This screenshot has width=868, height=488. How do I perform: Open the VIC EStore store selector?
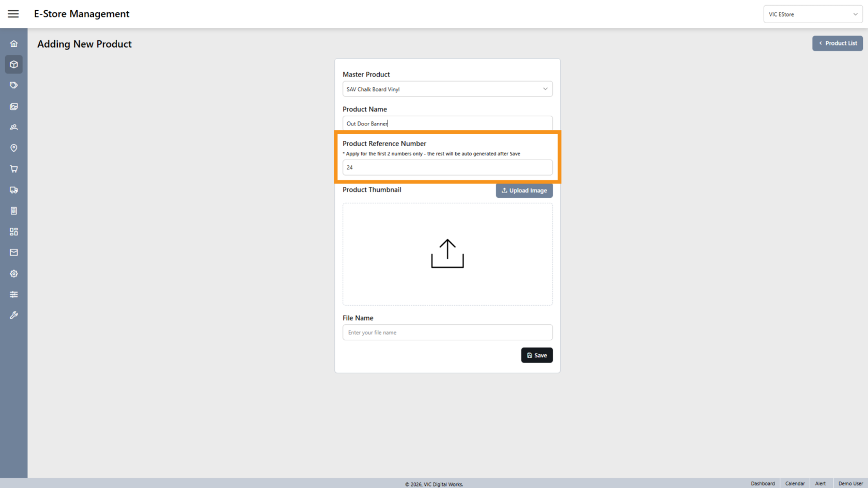(812, 14)
